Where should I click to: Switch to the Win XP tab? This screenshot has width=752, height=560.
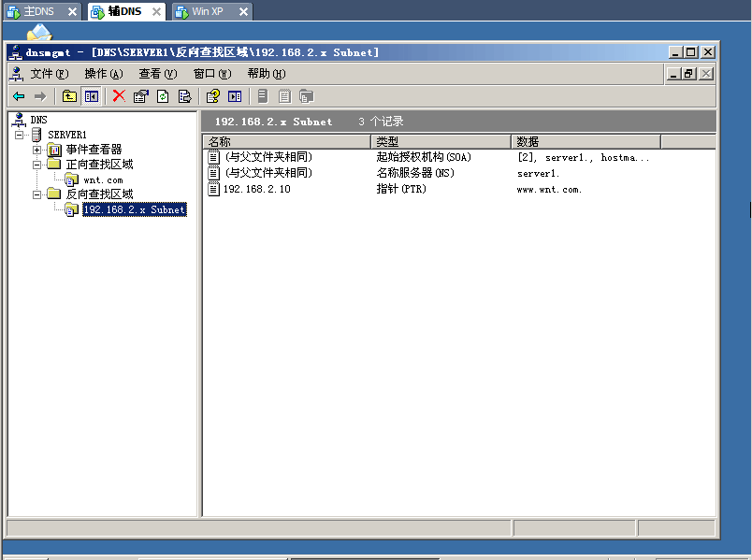pos(208,11)
